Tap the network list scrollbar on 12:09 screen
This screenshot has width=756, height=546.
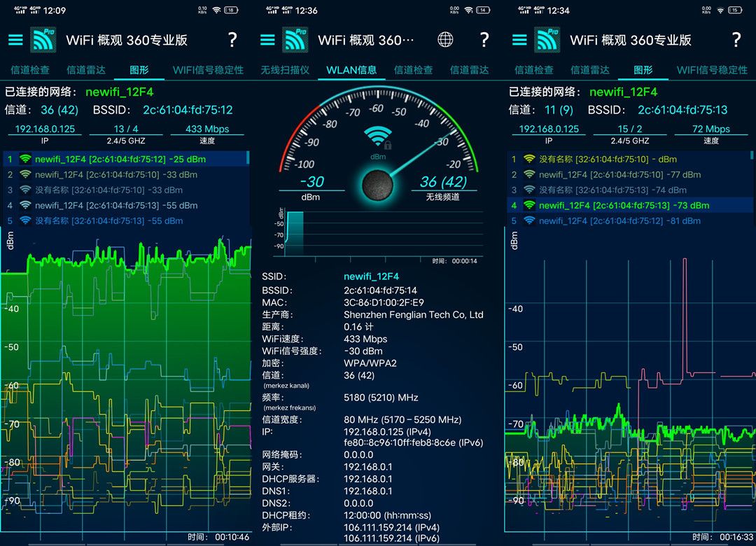coord(248,157)
